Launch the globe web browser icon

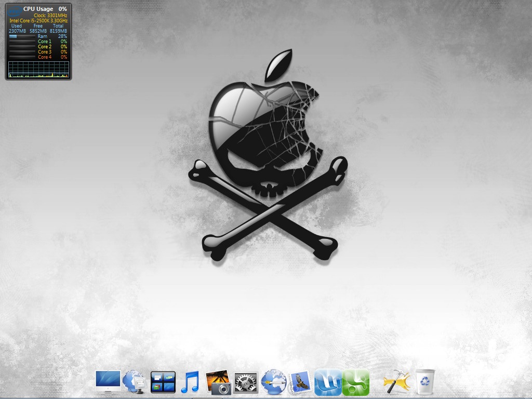(x=273, y=382)
